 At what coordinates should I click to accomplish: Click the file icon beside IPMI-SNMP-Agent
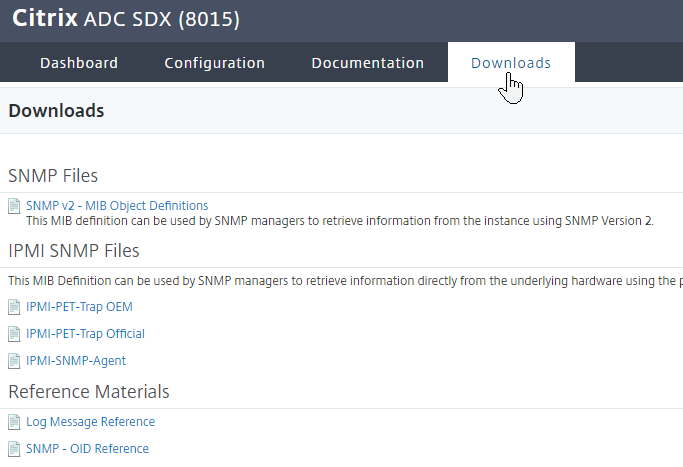pos(14,361)
